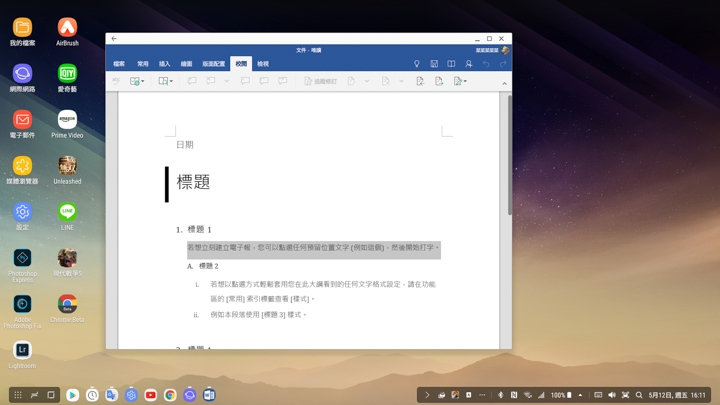Launch AirBrush from the desktop
Screen dimensions: 720x405
pyautogui.click(x=67, y=32)
